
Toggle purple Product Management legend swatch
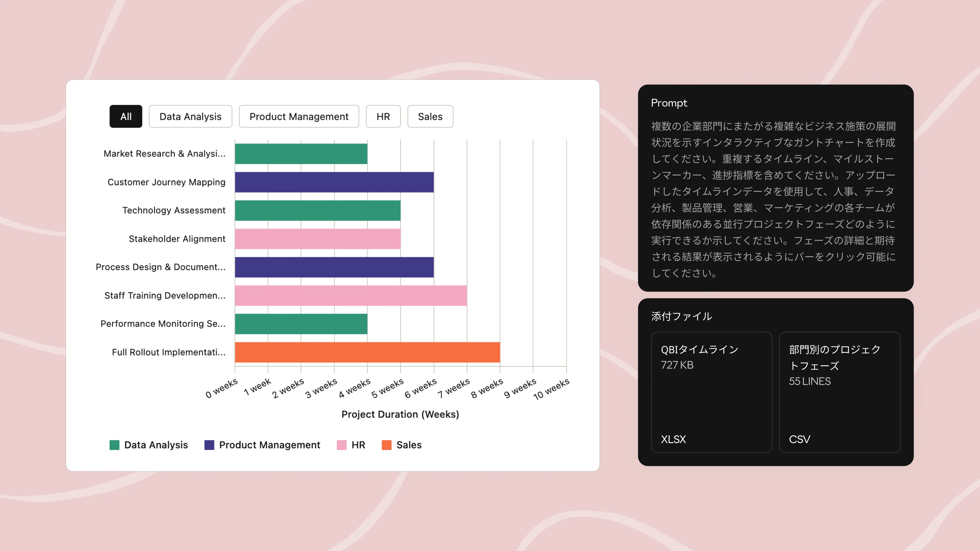209,445
